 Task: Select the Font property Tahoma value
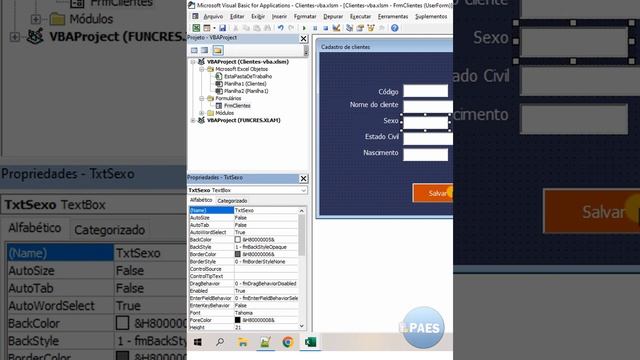[267, 313]
